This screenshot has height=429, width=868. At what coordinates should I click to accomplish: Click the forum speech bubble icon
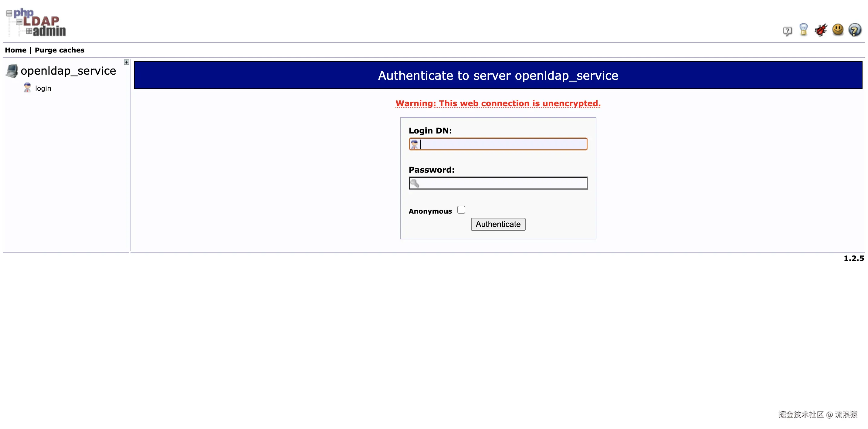787,31
